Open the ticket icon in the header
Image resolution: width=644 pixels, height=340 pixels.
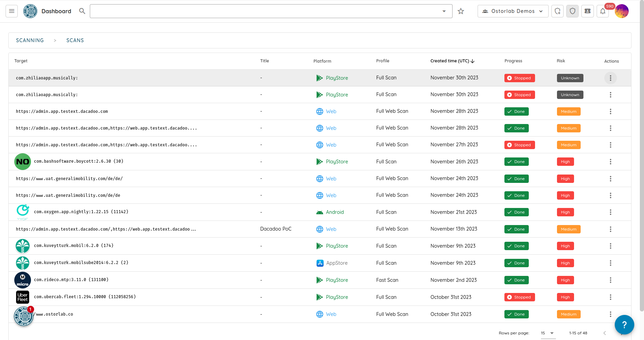pos(588,11)
